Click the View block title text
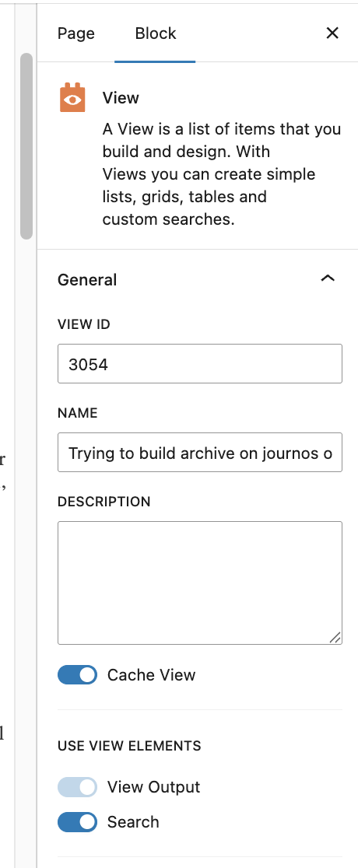 (x=121, y=98)
